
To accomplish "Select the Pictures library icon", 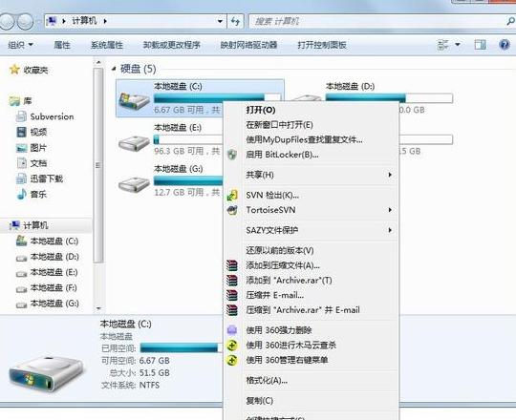I will point(21,148).
